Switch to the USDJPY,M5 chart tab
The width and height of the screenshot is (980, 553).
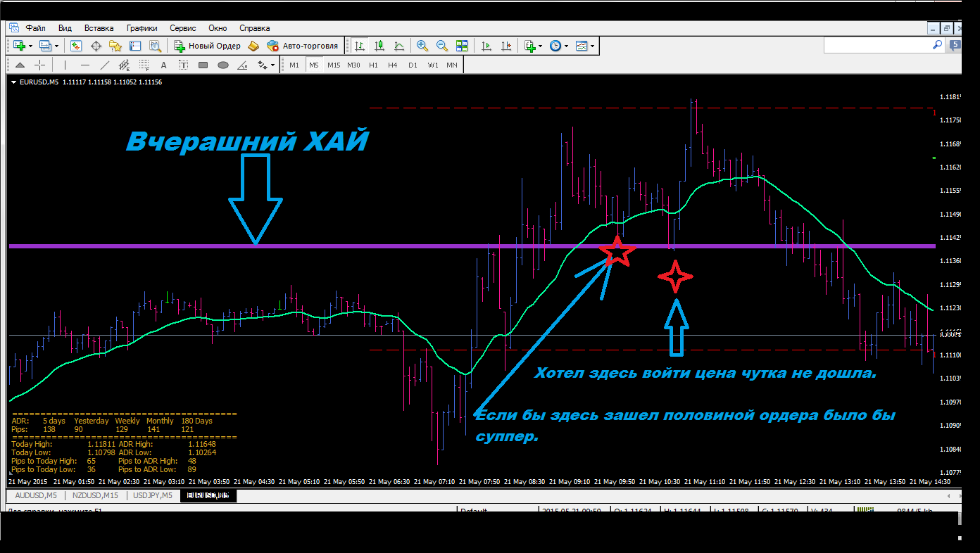pos(153,496)
